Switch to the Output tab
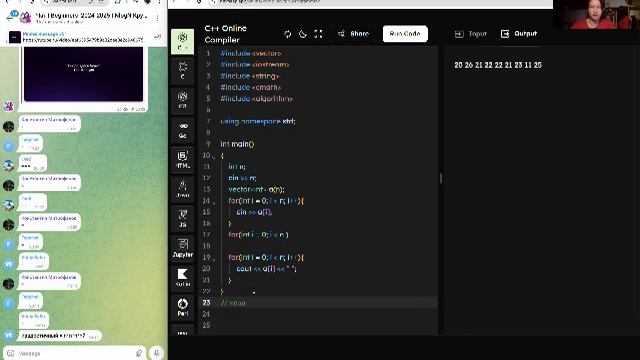Image resolution: width=640 pixels, height=360 pixels. pos(519,34)
